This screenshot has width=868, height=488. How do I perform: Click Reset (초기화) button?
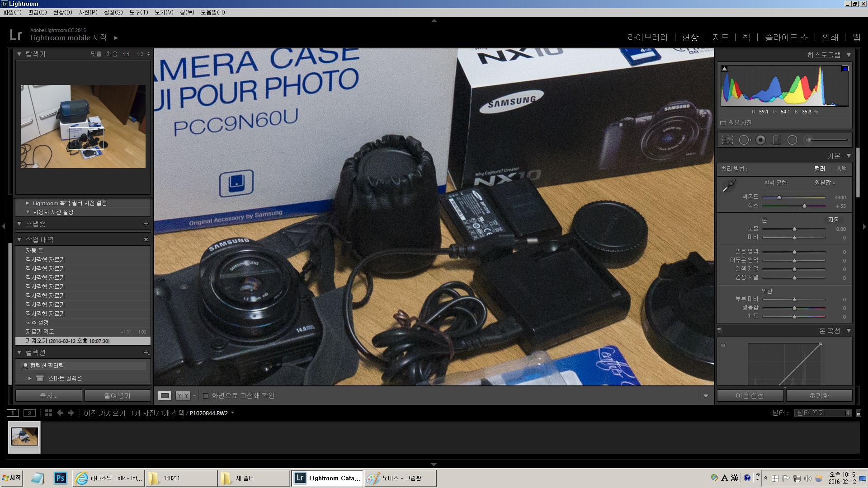point(819,396)
